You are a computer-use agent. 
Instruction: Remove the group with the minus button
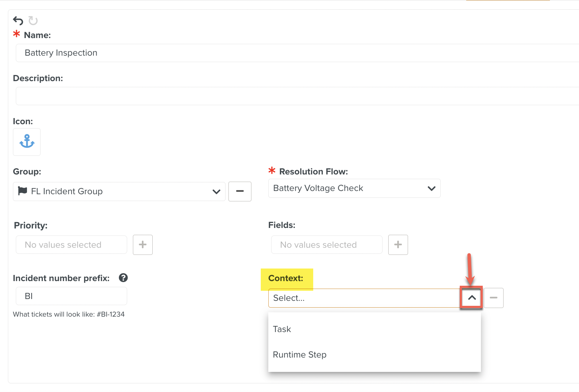(240, 191)
